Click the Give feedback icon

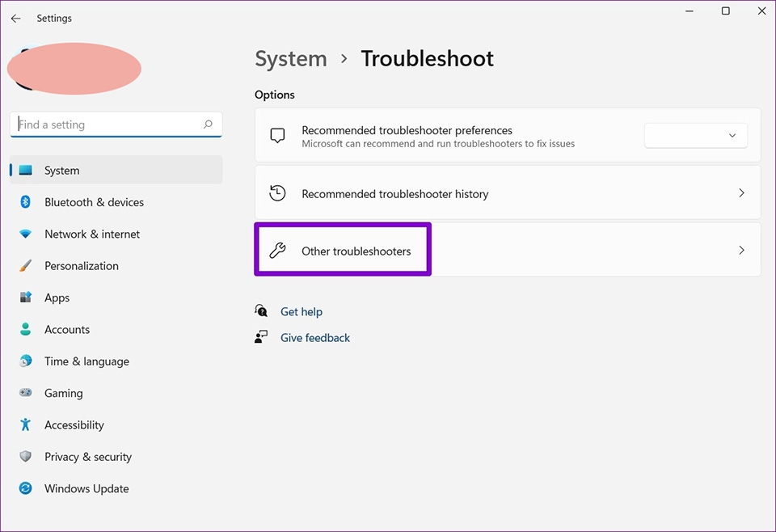point(261,337)
